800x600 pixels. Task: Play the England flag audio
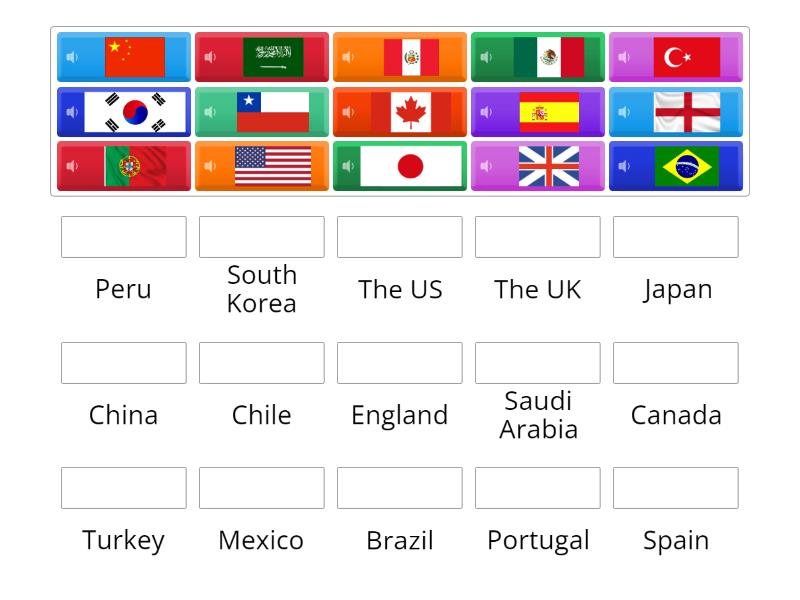622,111
